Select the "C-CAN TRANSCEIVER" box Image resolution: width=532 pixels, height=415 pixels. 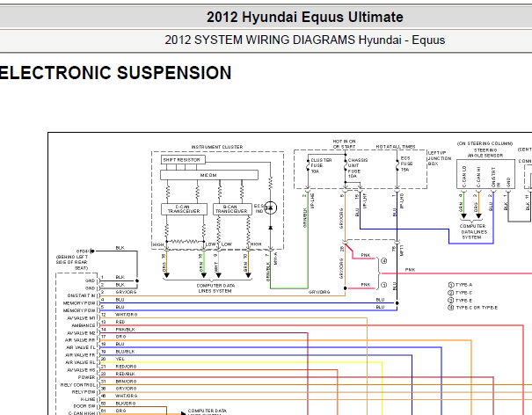pyautogui.click(x=184, y=209)
